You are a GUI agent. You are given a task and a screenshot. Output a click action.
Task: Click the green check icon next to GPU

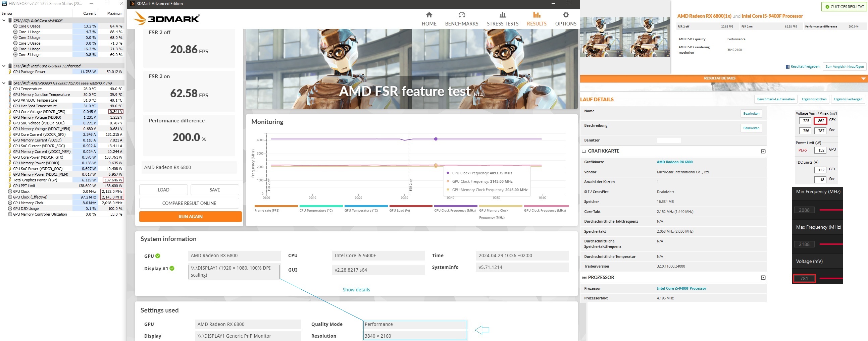click(158, 256)
